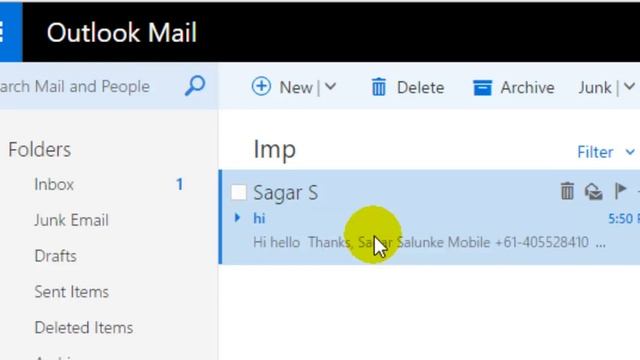Expand the hi conversation triangle
The height and width of the screenshot is (360, 640).
[237, 218]
